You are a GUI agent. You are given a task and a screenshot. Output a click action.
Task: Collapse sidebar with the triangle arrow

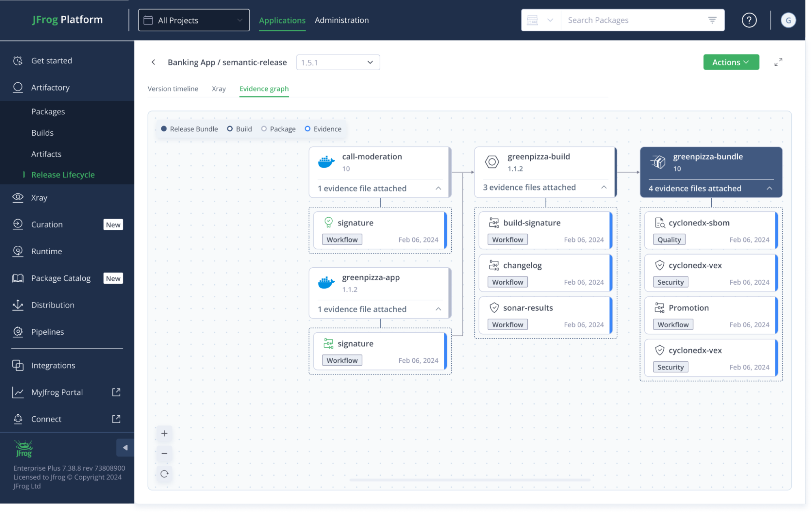tap(125, 448)
